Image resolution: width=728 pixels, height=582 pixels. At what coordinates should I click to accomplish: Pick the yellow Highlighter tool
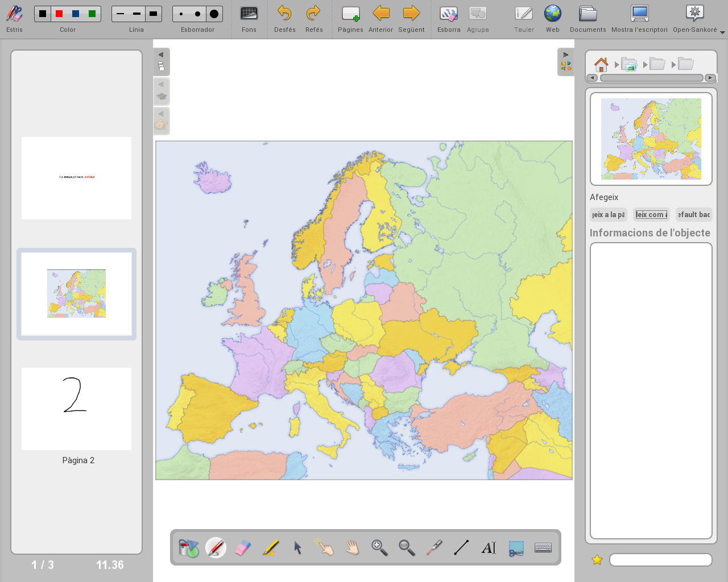pos(270,548)
